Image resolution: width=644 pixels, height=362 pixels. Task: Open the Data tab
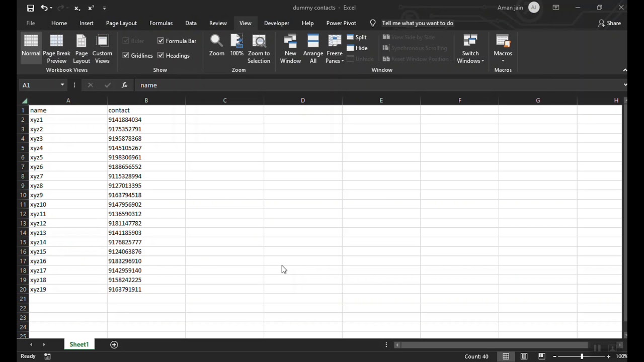coord(191,23)
